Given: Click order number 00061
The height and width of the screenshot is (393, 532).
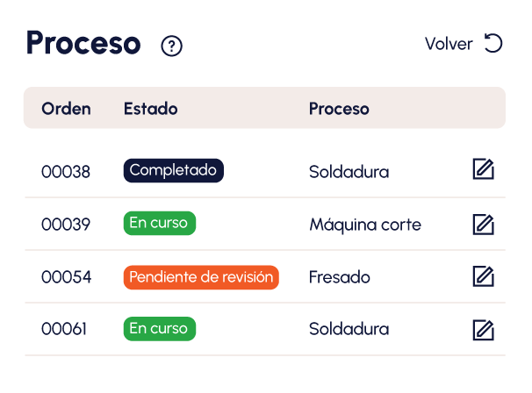Looking at the screenshot, I should pos(66,330).
